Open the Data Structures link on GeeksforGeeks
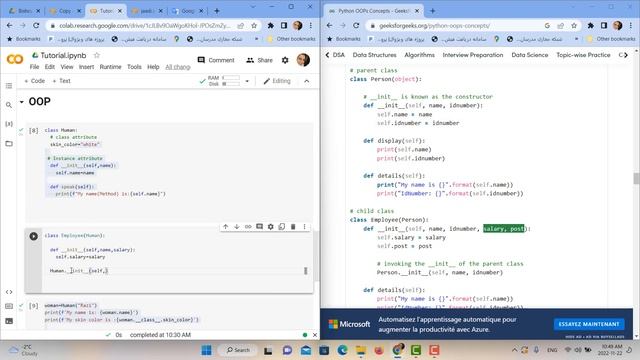Screen dimensions: 640x360 pos(374,55)
